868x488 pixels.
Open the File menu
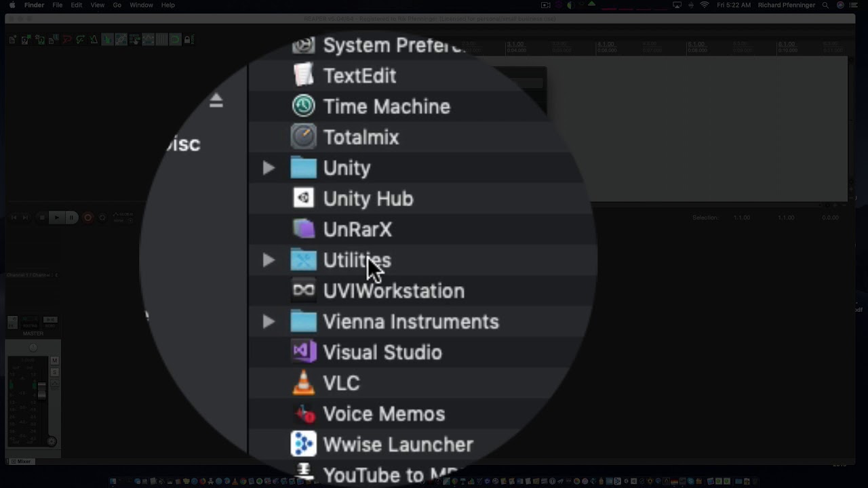coord(58,5)
